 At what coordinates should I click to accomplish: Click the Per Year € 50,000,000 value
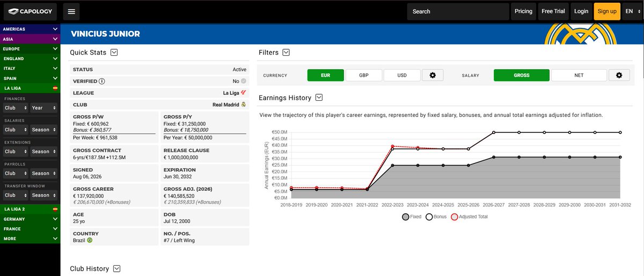coord(188,138)
